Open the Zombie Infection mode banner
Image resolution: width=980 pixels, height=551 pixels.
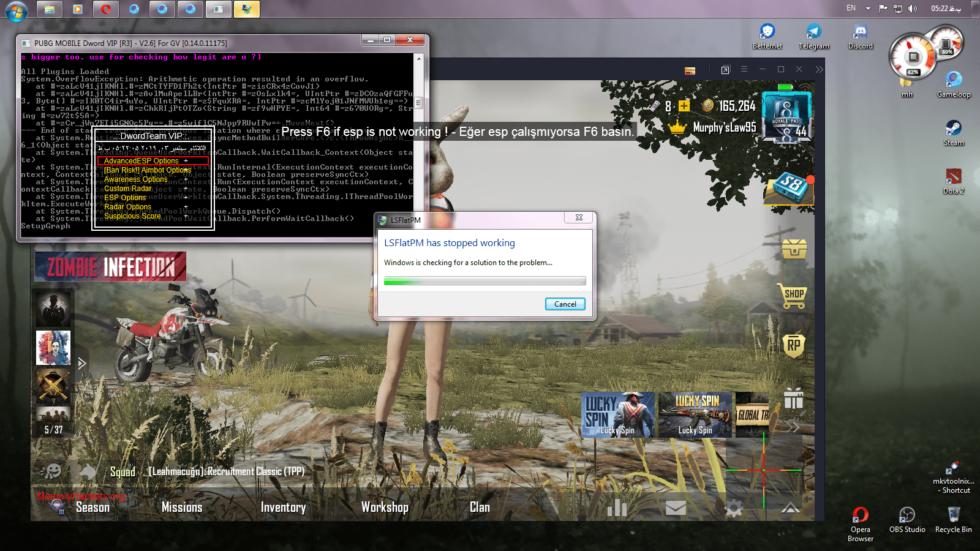[x=110, y=266]
